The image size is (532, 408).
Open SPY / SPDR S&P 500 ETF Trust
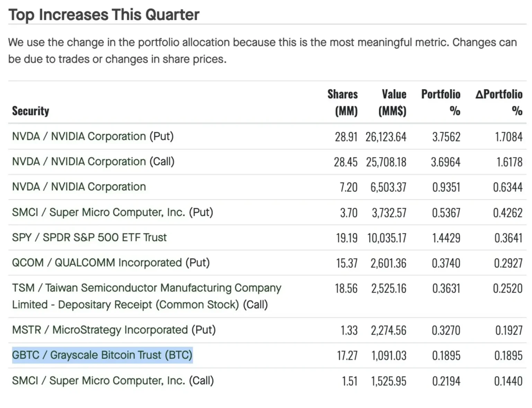point(89,238)
